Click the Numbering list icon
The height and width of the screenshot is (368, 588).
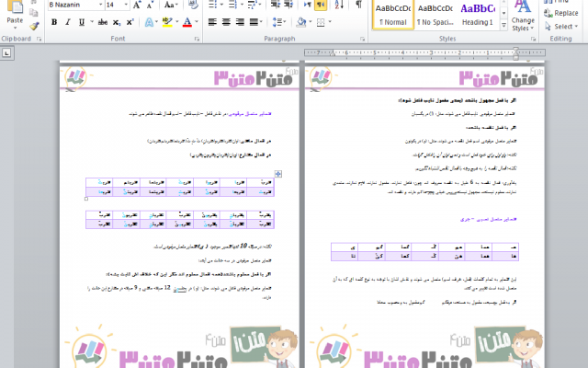coord(232,5)
